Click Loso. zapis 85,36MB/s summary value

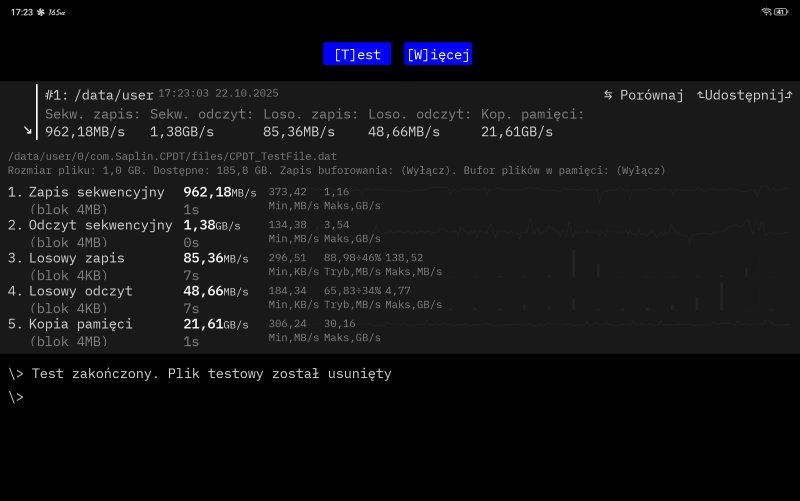click(299, 131)
